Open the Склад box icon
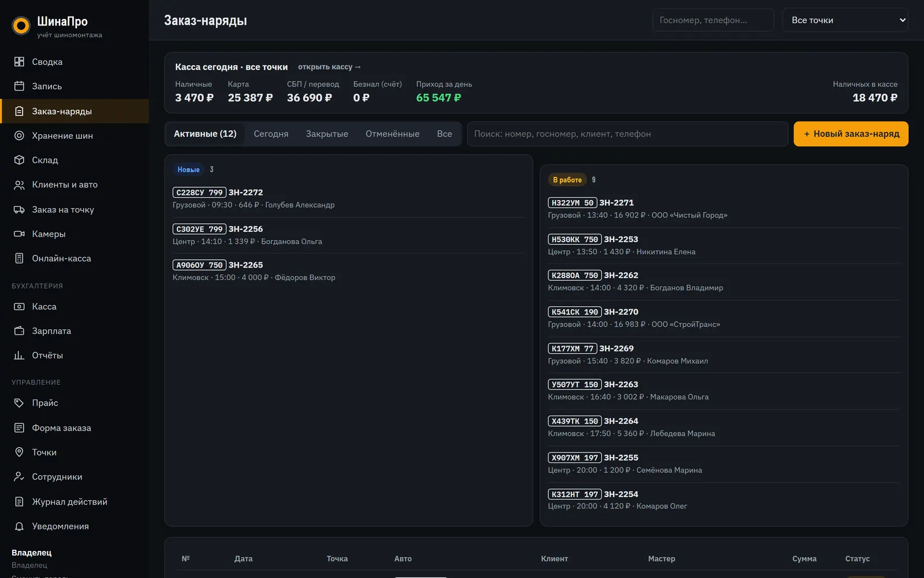This screenshot has width=924, height=578. [19, 160]
